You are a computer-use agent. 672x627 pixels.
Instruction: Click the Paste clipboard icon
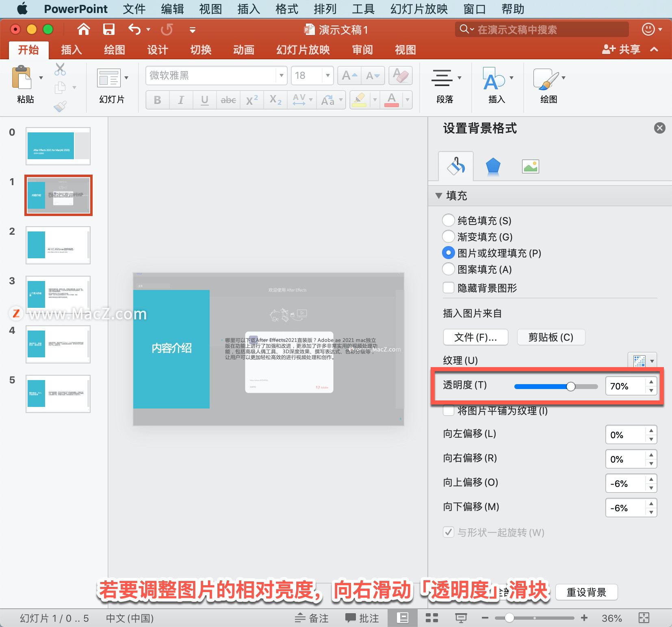(22, 77)
